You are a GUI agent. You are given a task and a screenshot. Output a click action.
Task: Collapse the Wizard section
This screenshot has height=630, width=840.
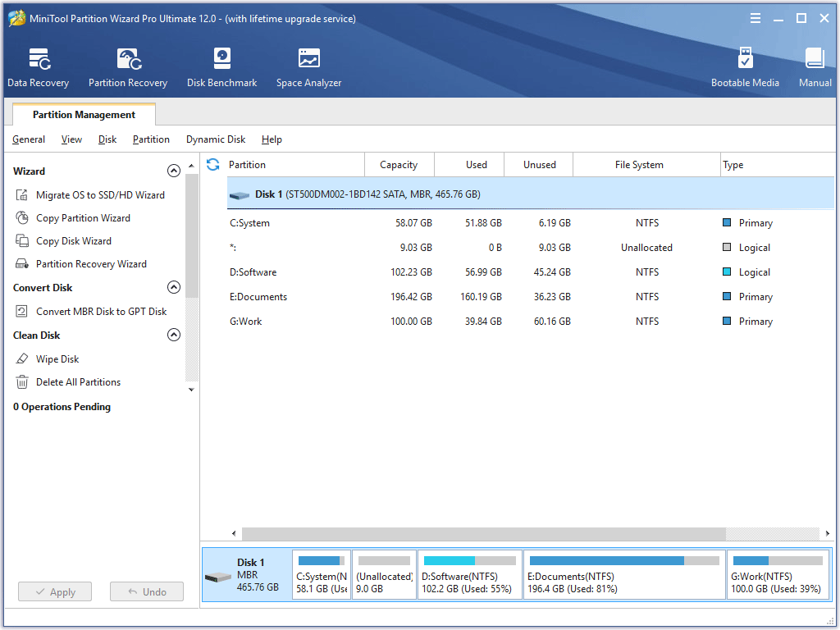(174, 171)
